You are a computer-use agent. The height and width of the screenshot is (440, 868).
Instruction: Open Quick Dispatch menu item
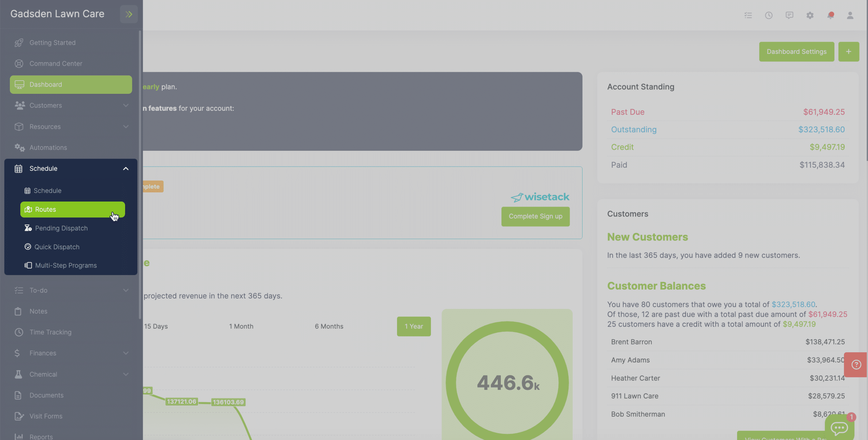coord(73,247)
